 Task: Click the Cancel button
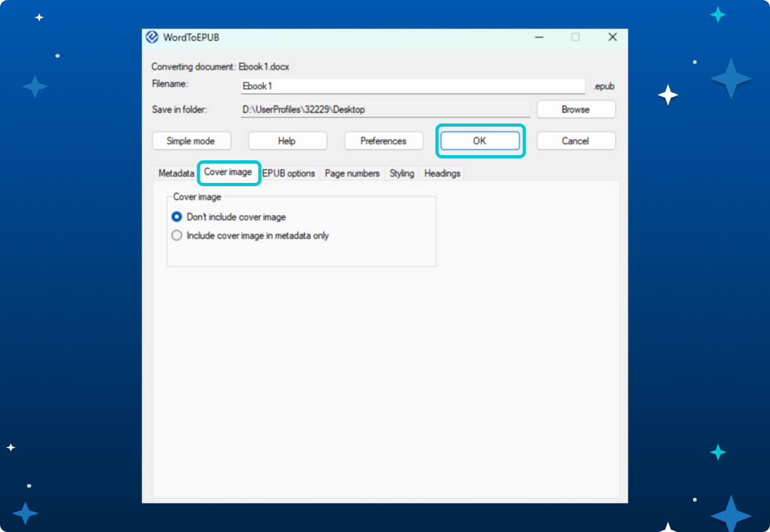pyautogui.click(x=575, y=141)
